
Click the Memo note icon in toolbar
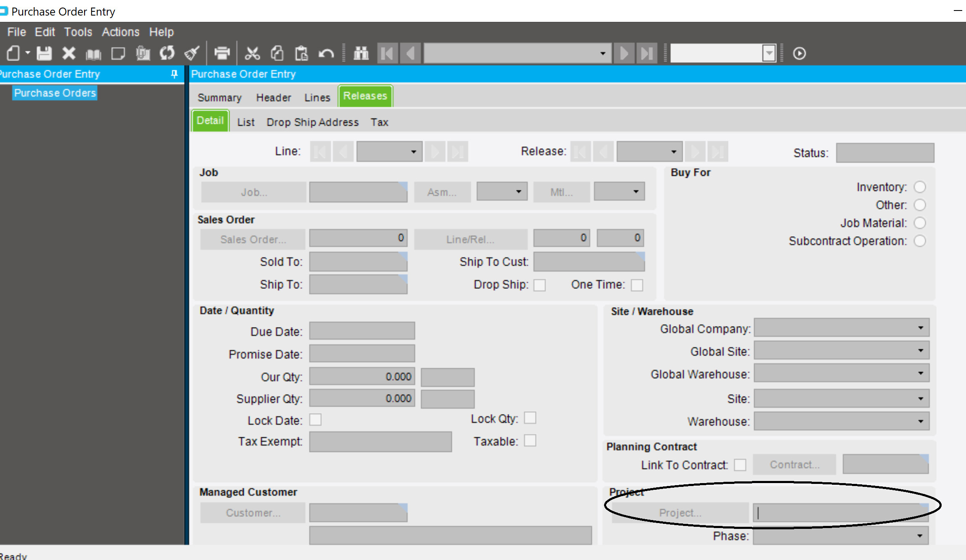click(118, 53)
